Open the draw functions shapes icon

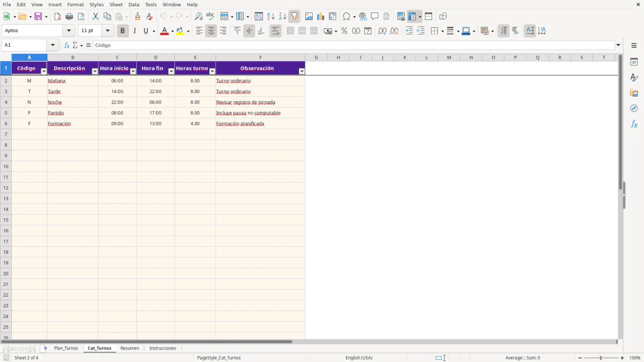(443, 17)
